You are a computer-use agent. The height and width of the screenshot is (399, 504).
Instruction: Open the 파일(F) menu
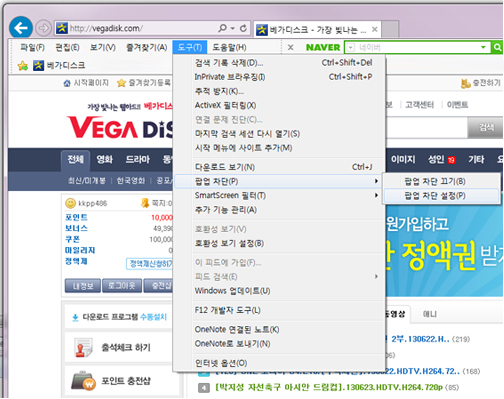[32, 48]
